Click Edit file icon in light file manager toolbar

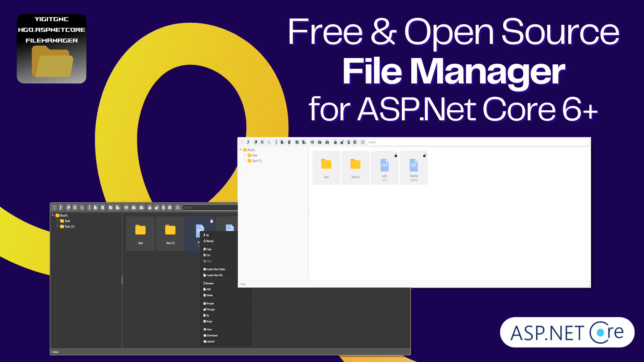(282, 142)
